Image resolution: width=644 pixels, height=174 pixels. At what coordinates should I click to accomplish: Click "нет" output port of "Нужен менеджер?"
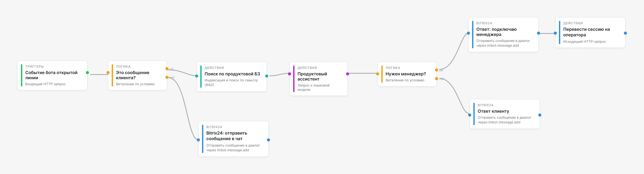[437, 78]
